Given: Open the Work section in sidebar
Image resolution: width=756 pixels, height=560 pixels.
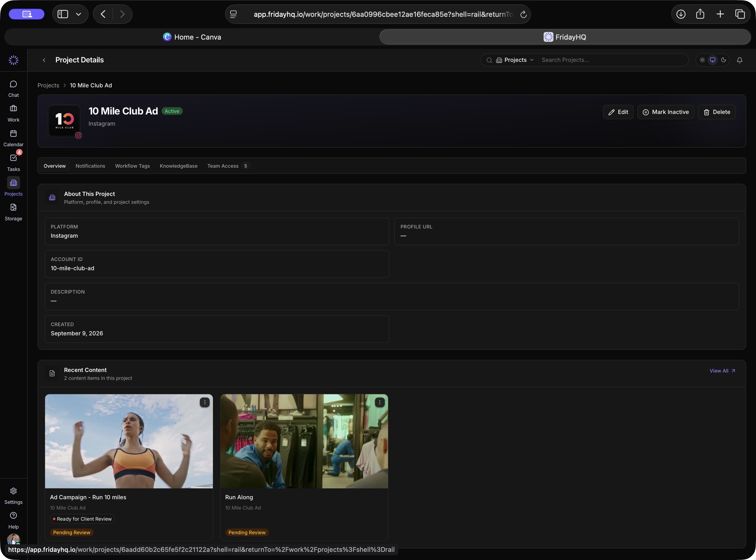Looking at the screenshot, I should pos(13,114).
